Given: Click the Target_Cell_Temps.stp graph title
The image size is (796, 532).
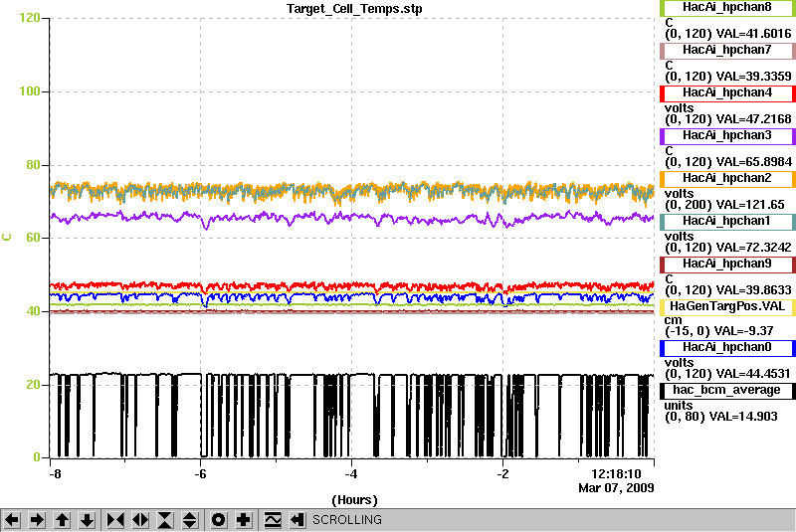Looking at the screenshot, I should click(x=354, y=9).
